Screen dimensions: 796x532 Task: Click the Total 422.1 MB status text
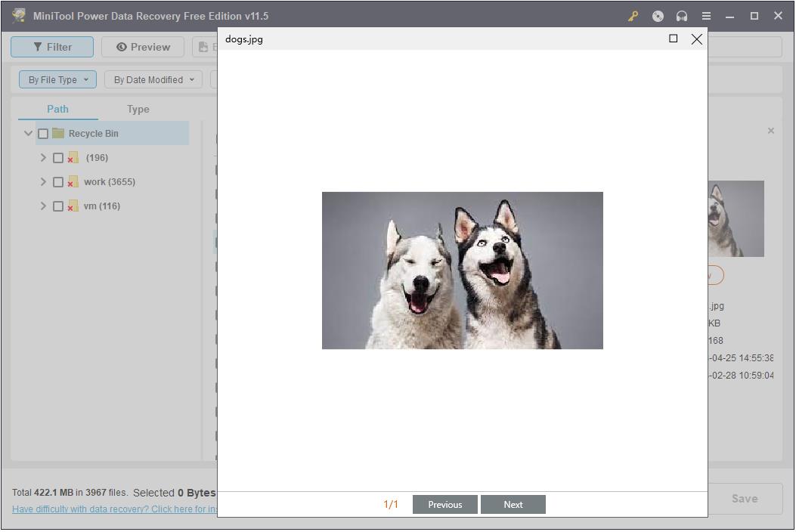(70, 493)
